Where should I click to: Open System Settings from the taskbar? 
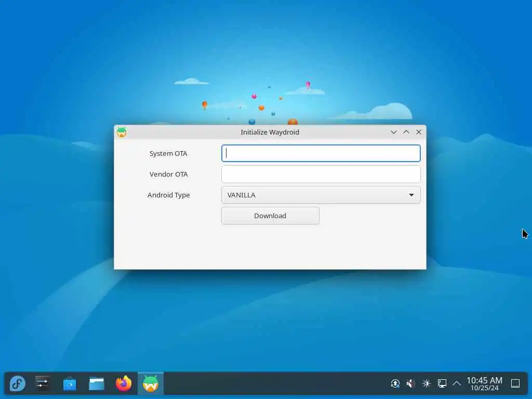click(43, 384)
